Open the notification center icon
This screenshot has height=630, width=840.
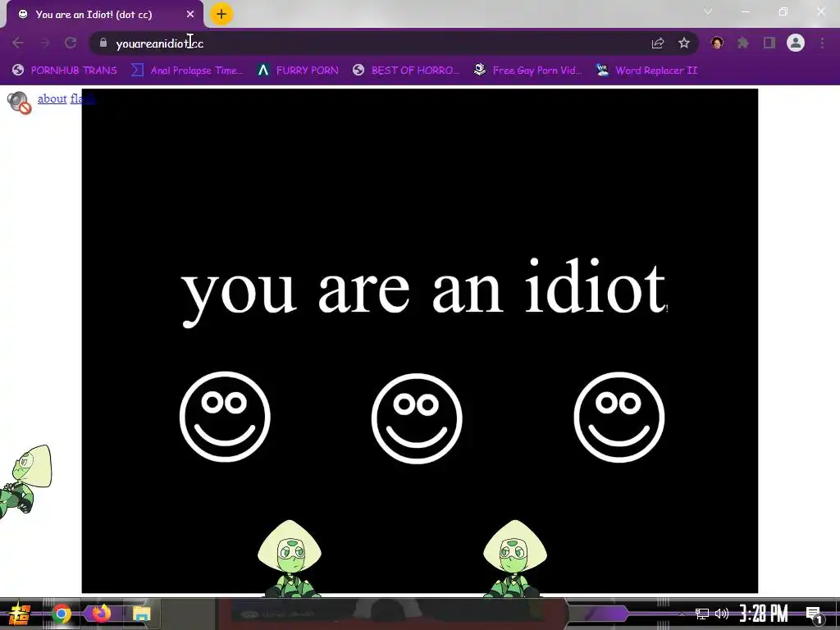814,614
